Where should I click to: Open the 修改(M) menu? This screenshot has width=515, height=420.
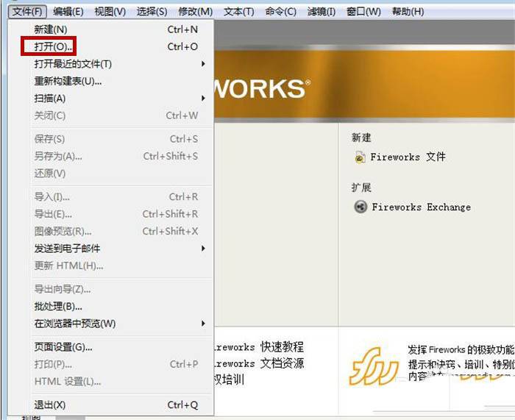coord(195,12)
